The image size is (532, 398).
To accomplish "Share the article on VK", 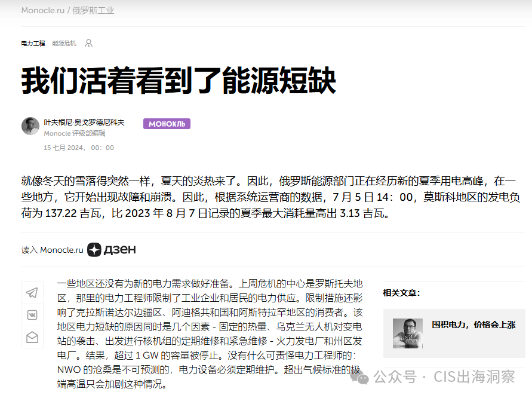I will (x=32, y=315).
